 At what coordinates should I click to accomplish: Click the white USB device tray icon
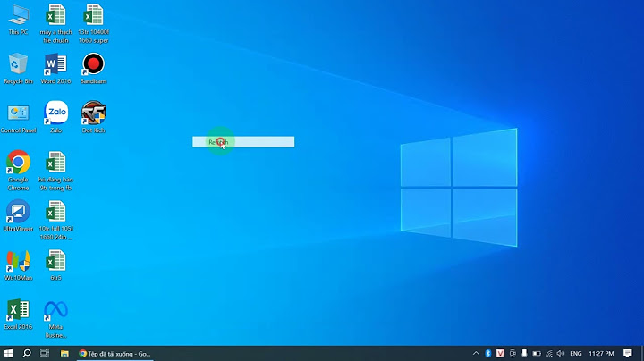524,353
